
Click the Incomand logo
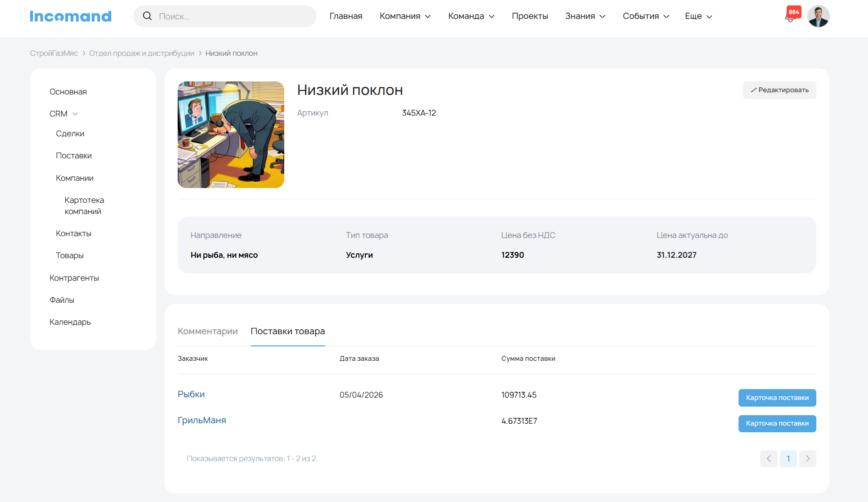pyautogui.click(x=71, y=16)
